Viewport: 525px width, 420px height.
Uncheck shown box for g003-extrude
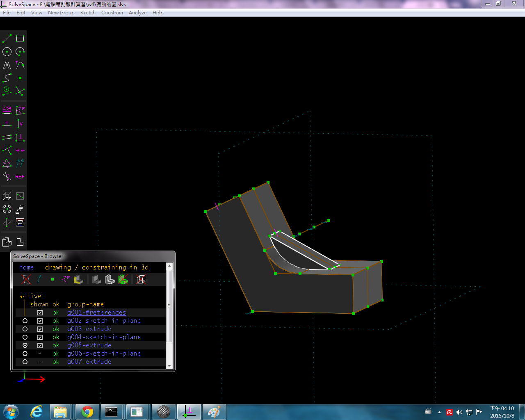[40, 329]
